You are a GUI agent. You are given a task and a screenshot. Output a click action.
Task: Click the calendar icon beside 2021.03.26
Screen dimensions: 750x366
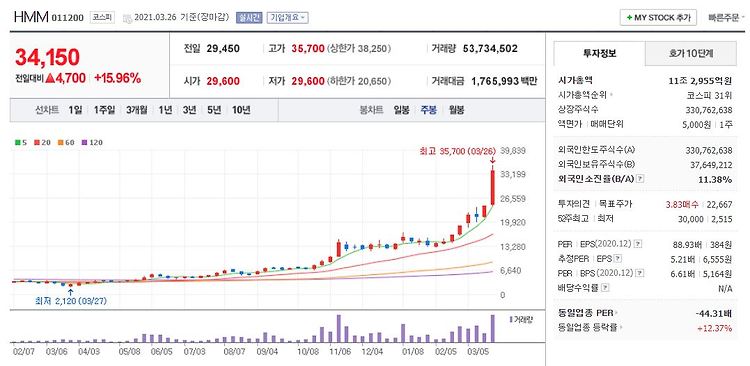(127, 18)
